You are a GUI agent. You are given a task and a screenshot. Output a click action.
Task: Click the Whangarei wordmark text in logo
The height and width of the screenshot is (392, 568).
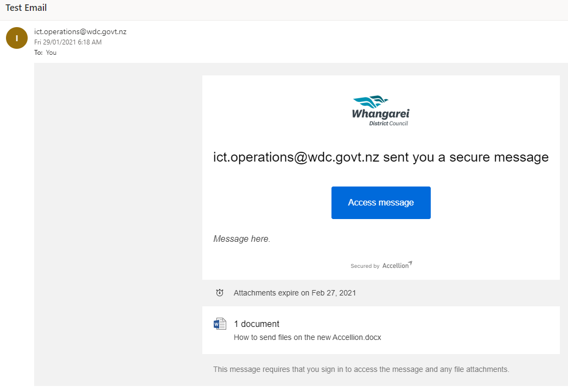pyautogui.click(x=381, y=114)
